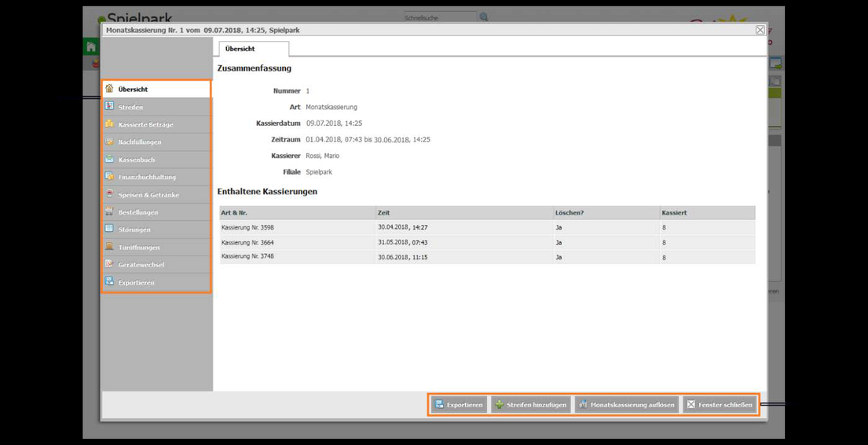The height and width of the screenshot is (445, 868).
Task: Open the Kassierte Beträge menu entry
Action: [x=156, y=124]
